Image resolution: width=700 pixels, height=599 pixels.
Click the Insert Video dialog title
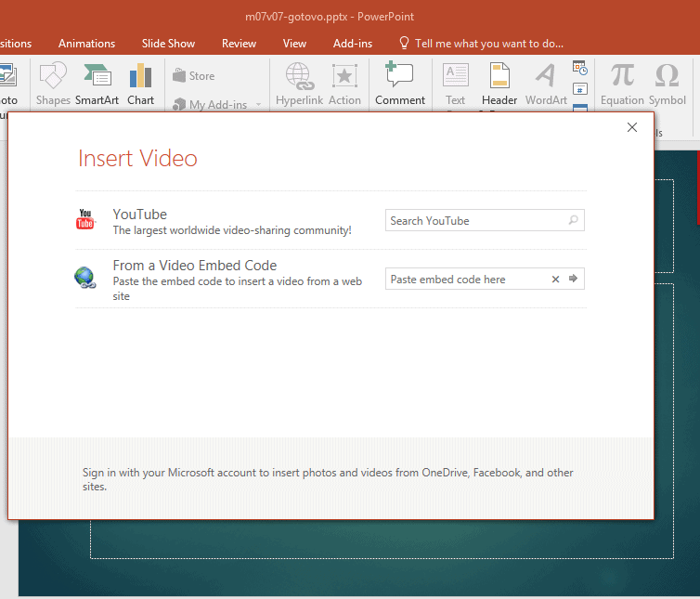pos(137,158)
